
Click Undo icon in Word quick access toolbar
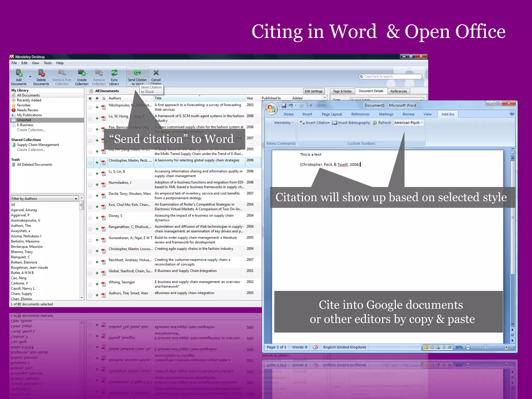[x=290, y=105]
